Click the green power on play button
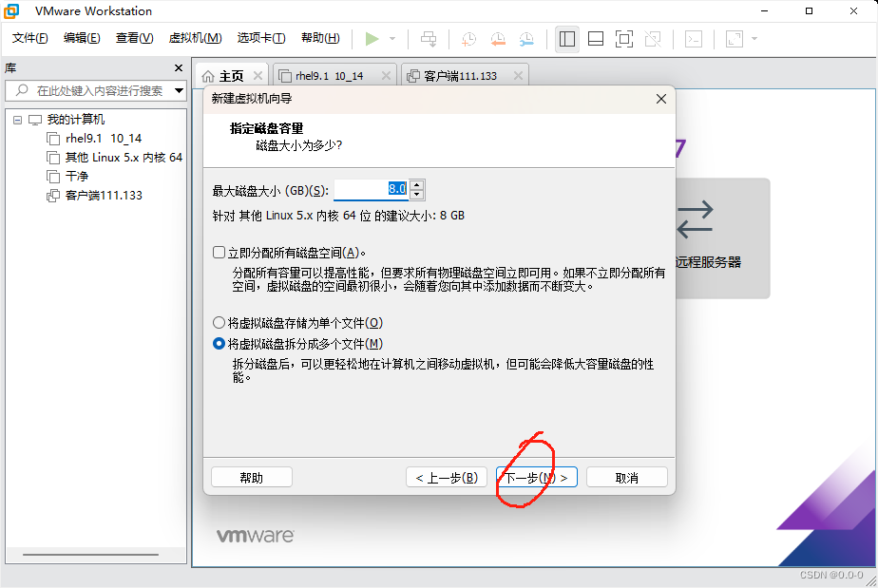 click(372, 39)
